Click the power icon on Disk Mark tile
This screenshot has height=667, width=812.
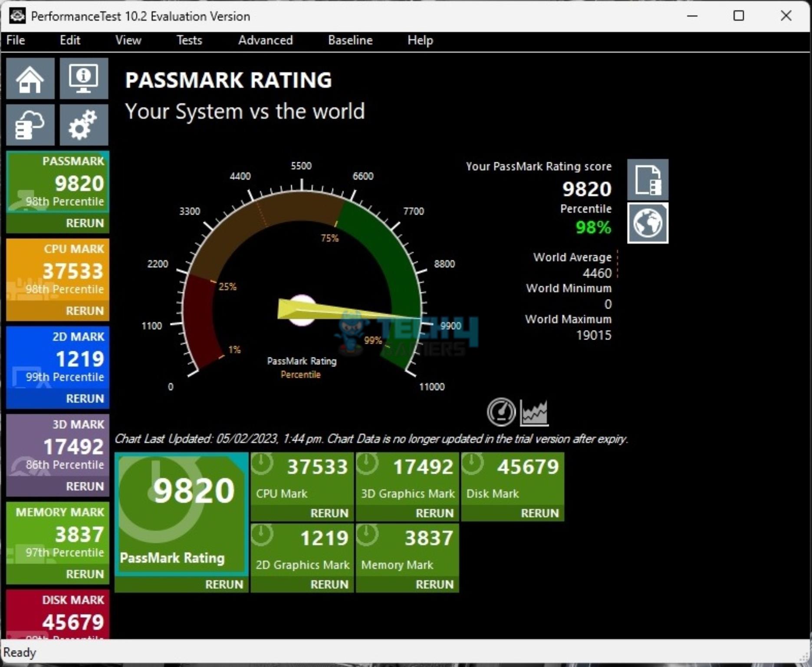(473, 464)
